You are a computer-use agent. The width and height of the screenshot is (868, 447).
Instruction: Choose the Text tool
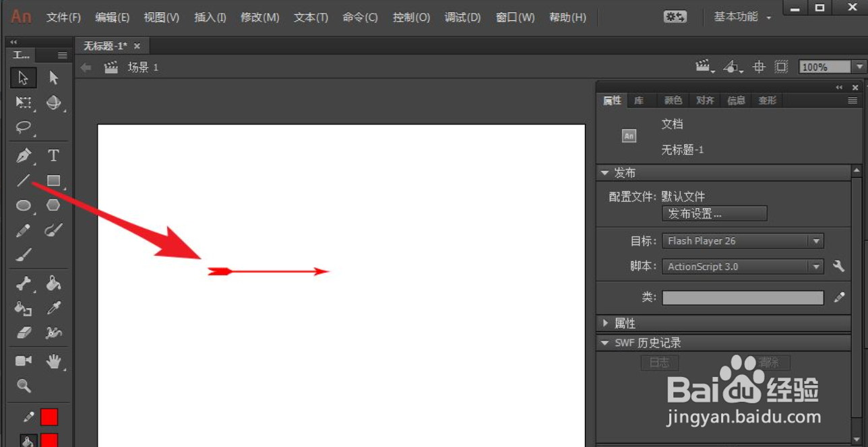(x=52, y=156)
